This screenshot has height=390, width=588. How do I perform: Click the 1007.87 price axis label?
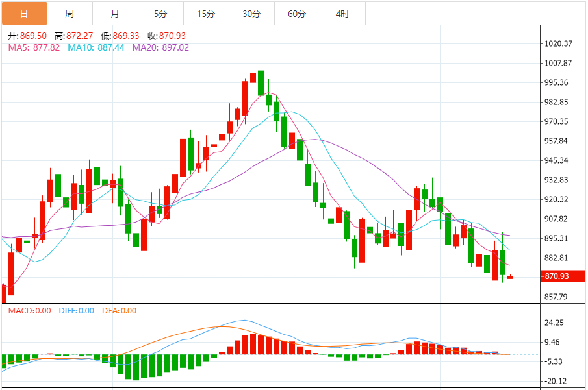558,63
